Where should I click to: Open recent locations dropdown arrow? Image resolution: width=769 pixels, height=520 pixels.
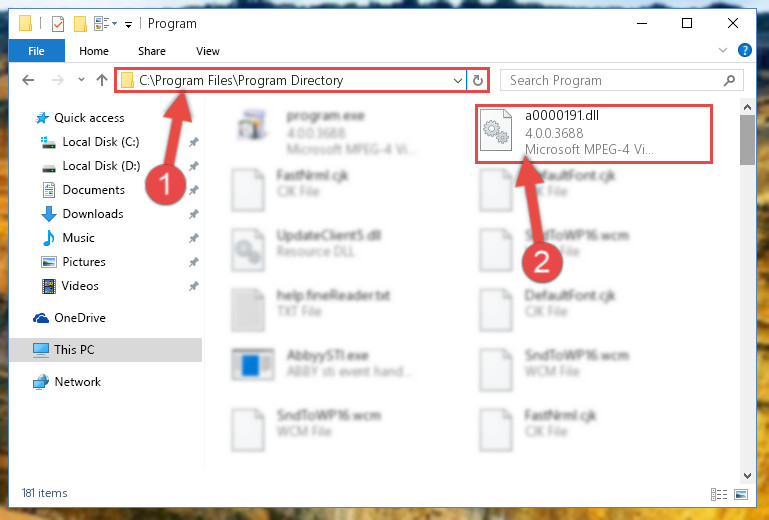(81, 79)
